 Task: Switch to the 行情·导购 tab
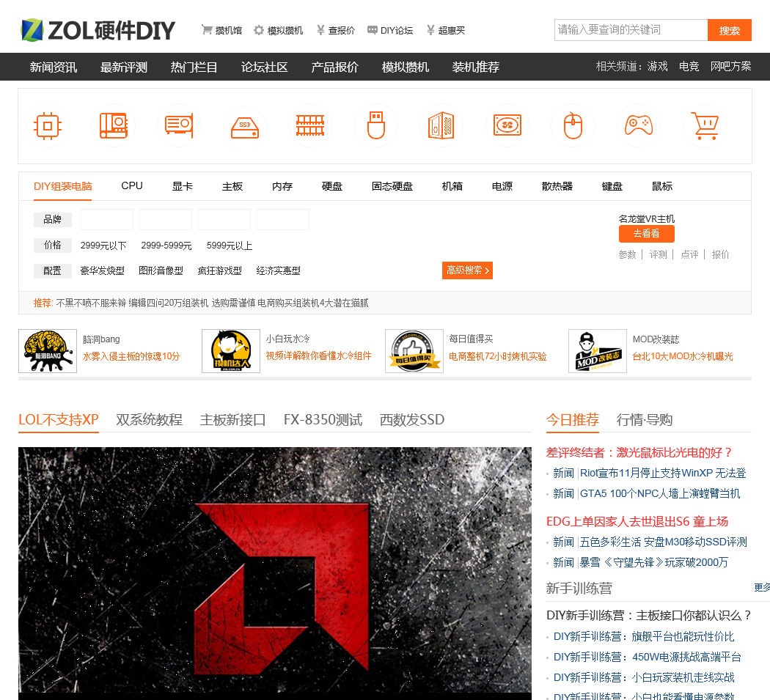click(645, 420)
